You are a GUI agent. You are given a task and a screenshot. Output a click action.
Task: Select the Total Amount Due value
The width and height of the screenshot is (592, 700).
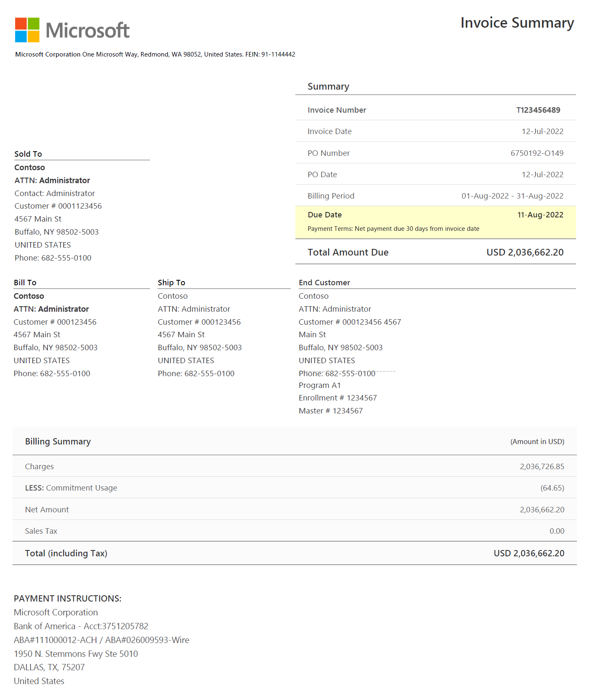(x=525, y=253)
